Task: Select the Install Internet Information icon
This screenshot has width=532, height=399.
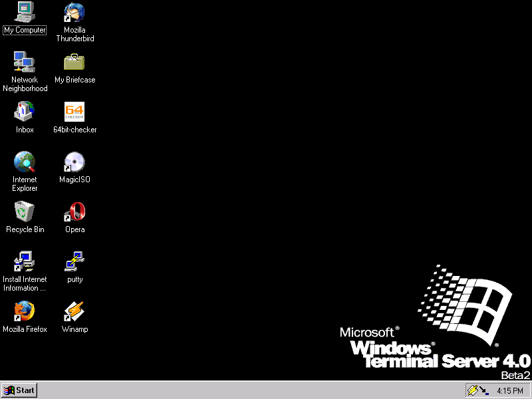Action: pos(25,263)
